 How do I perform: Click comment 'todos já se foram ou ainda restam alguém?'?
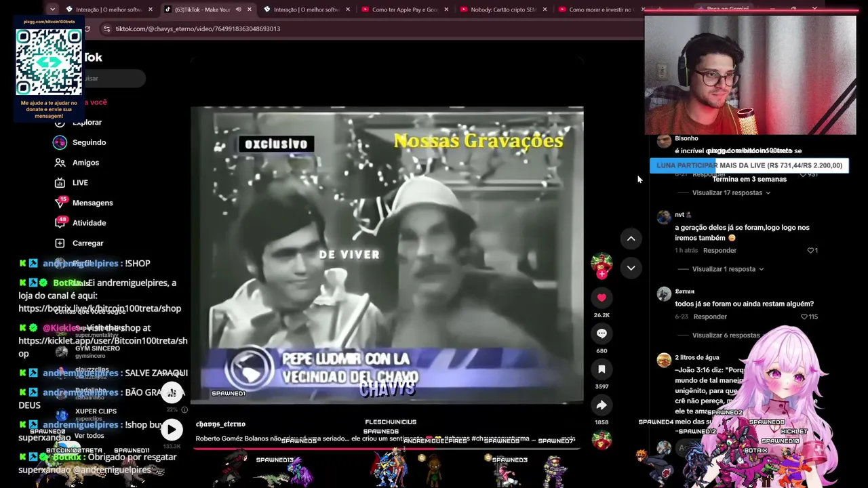click(744, 304)
